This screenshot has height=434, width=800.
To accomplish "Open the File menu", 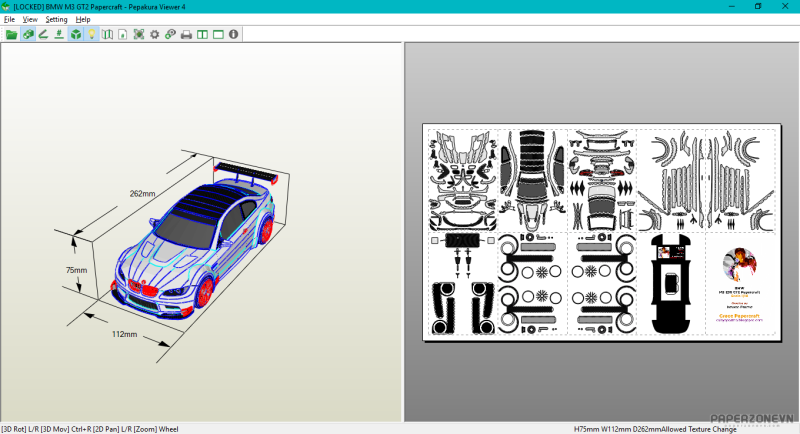I will 10,19.
